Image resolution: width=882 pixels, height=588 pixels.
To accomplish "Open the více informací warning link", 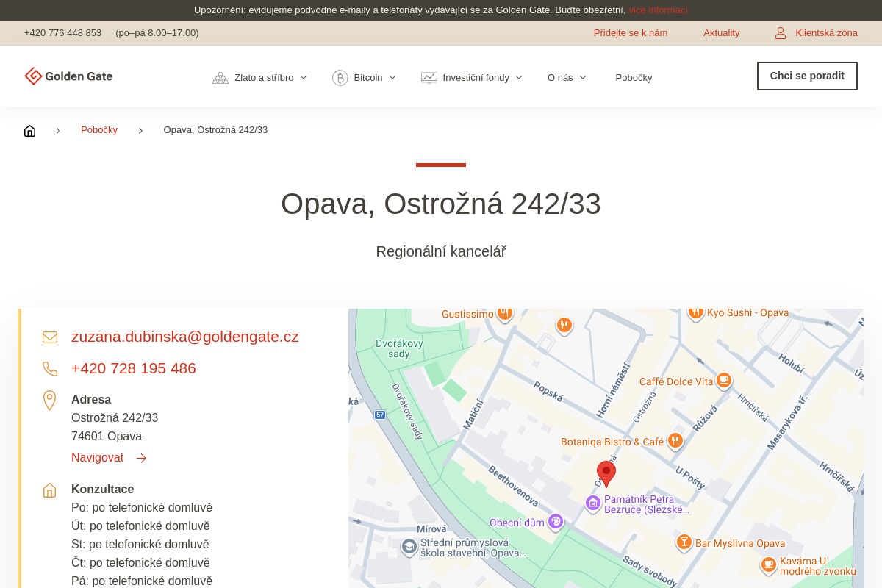I will tap(658, 10).
